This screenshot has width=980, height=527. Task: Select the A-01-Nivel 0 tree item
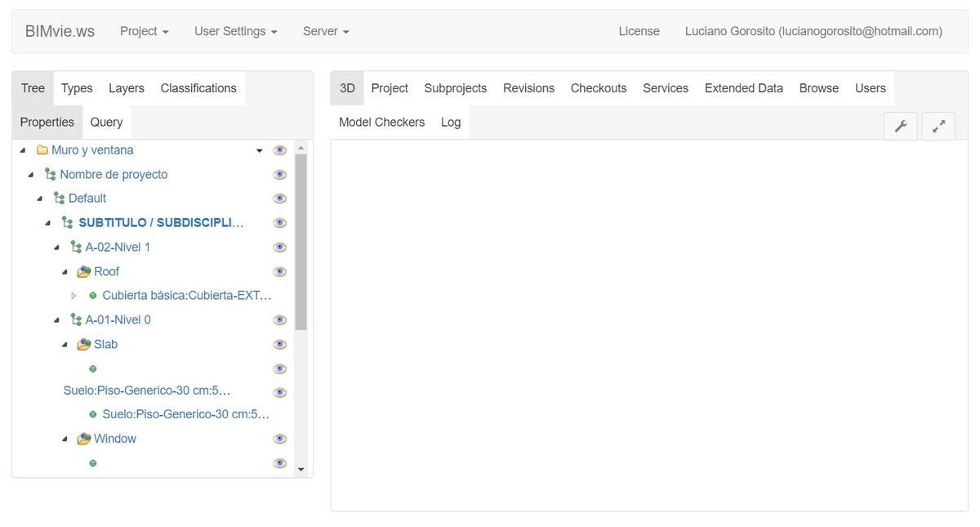(118, 320)
